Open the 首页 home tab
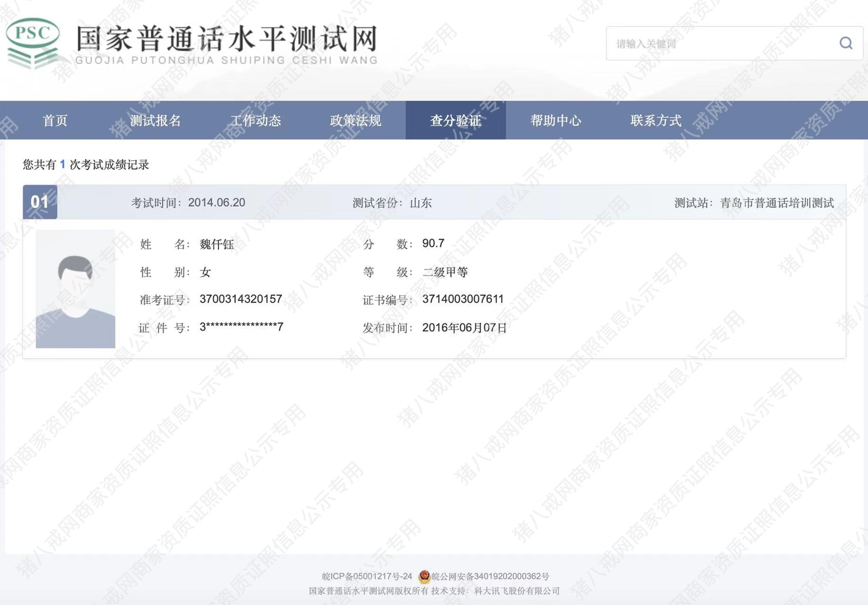 [55, 121]
